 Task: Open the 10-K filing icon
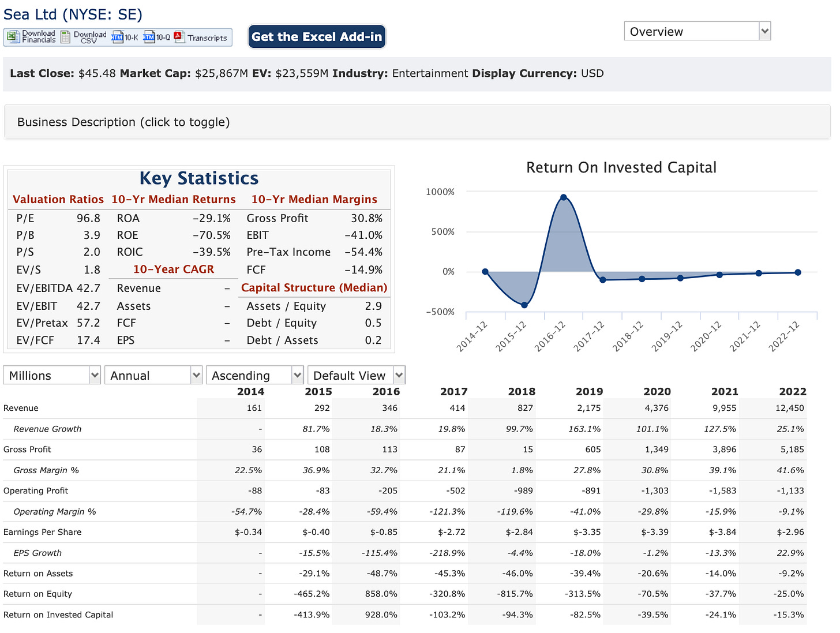tap(125, 38)
